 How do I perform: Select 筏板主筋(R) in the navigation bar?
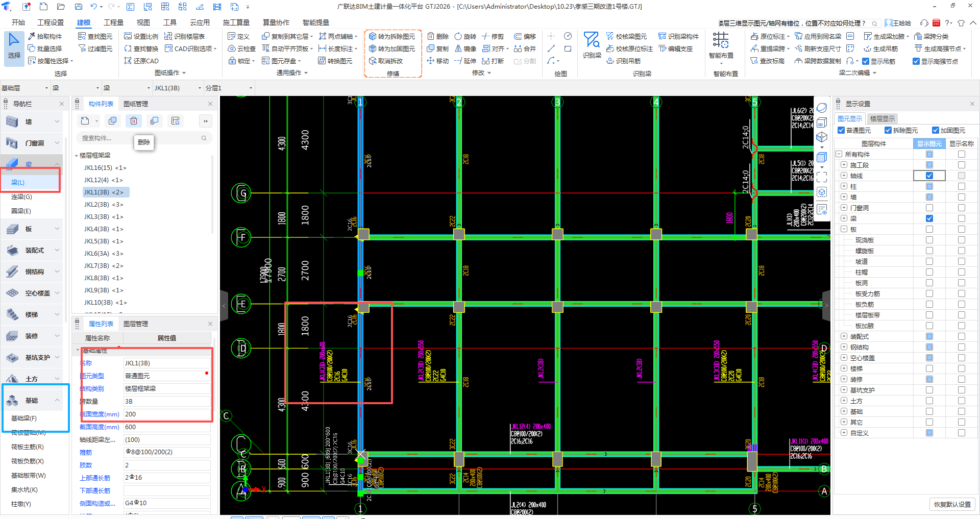coord(28,447)
